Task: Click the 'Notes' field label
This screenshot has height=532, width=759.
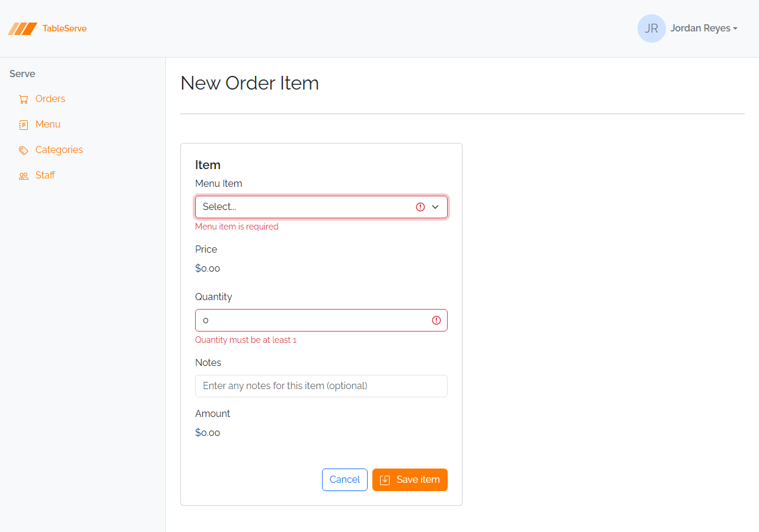Action: 208,363
